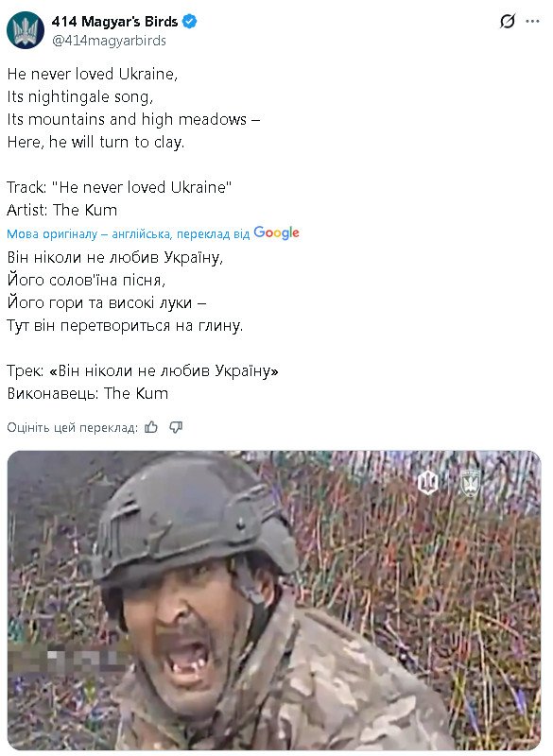Open the three-dot more options menu
The image size is (553, 756).
[532, 21]
